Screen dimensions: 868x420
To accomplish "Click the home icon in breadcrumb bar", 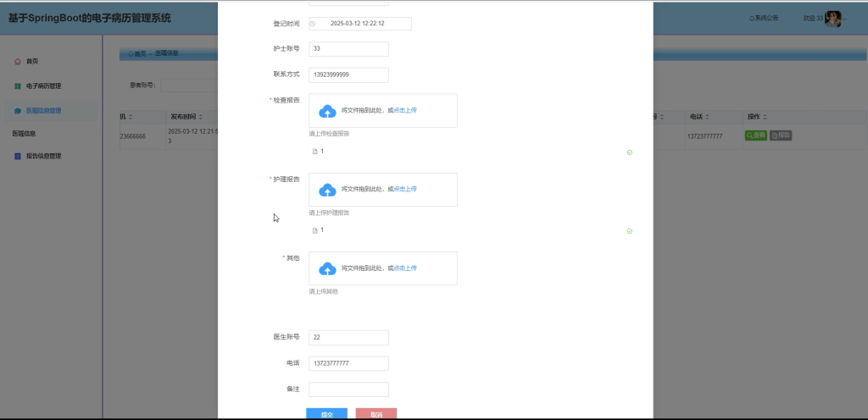I will tap(131, 53).
